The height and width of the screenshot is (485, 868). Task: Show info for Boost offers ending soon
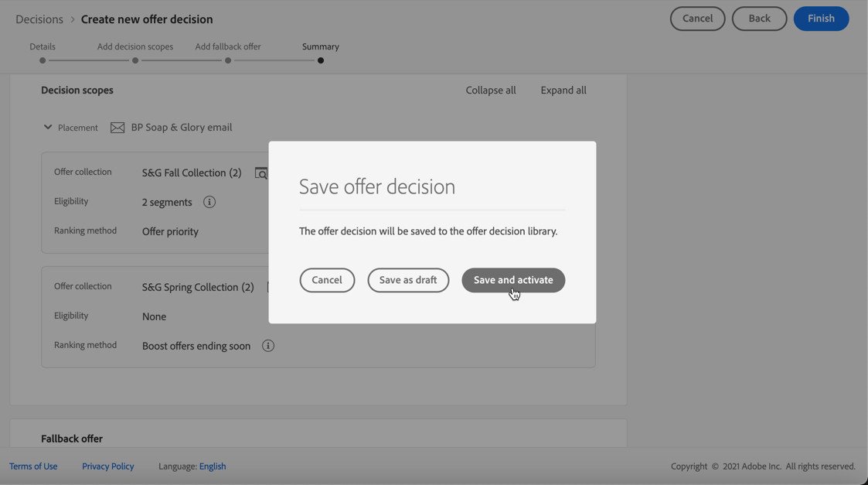(x=268, y=346)
